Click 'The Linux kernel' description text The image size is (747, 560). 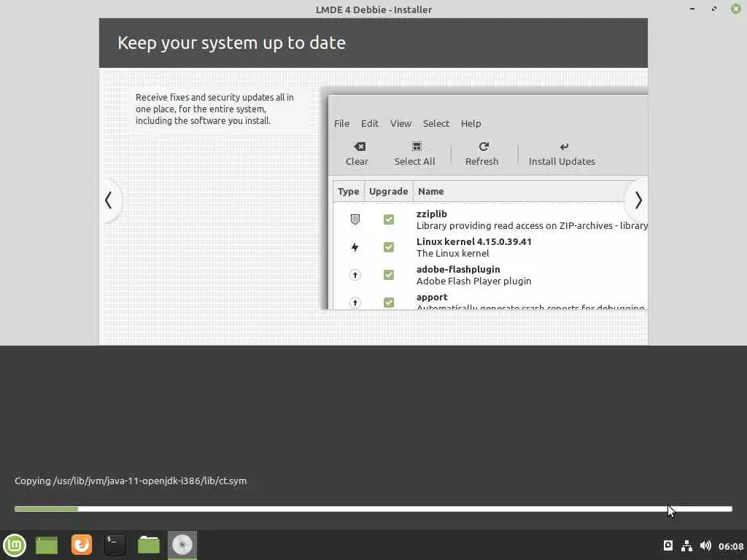[452, 253]
